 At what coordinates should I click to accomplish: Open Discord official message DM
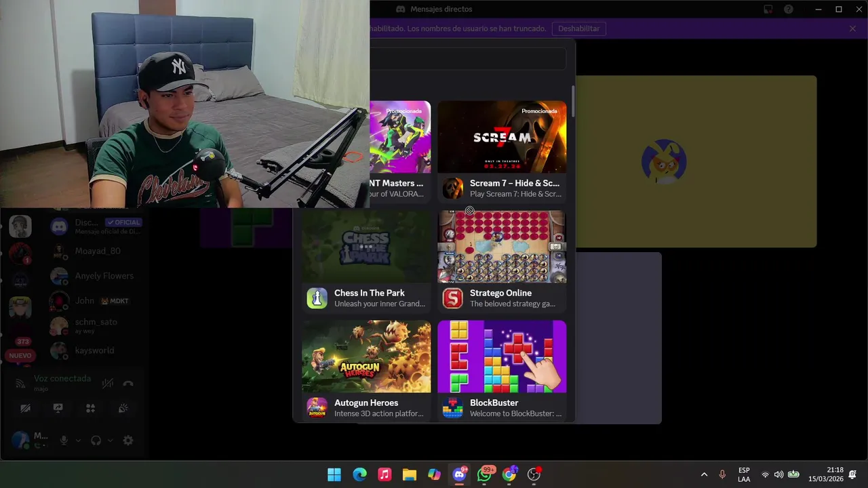coord(98,226)
